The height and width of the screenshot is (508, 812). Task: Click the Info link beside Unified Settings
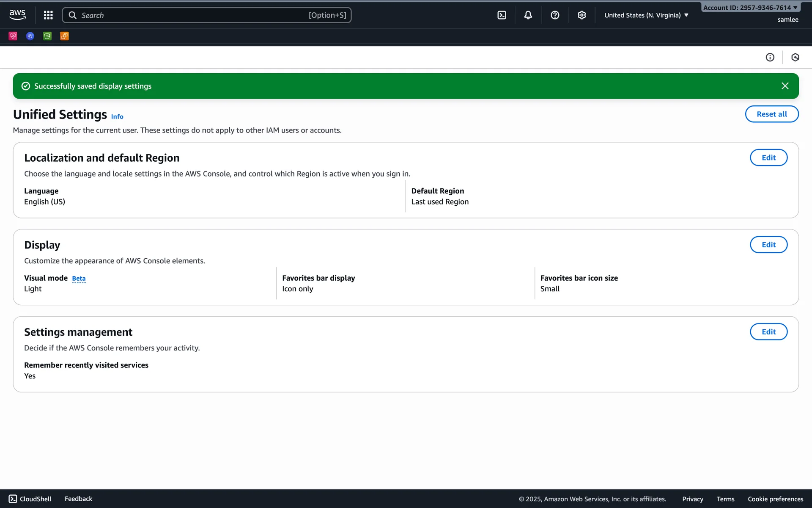click(x=117, y=116)
